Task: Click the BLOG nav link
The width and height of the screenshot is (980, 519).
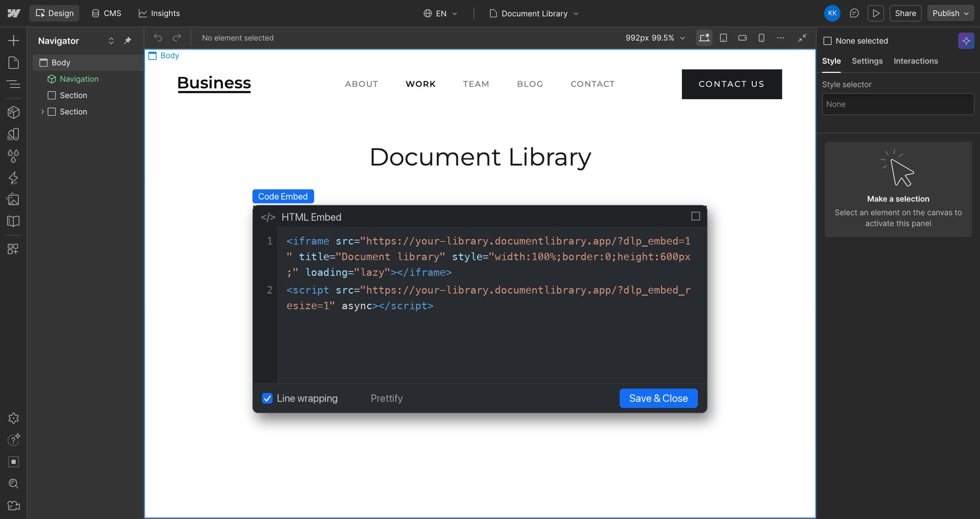Action: (530, 84)
